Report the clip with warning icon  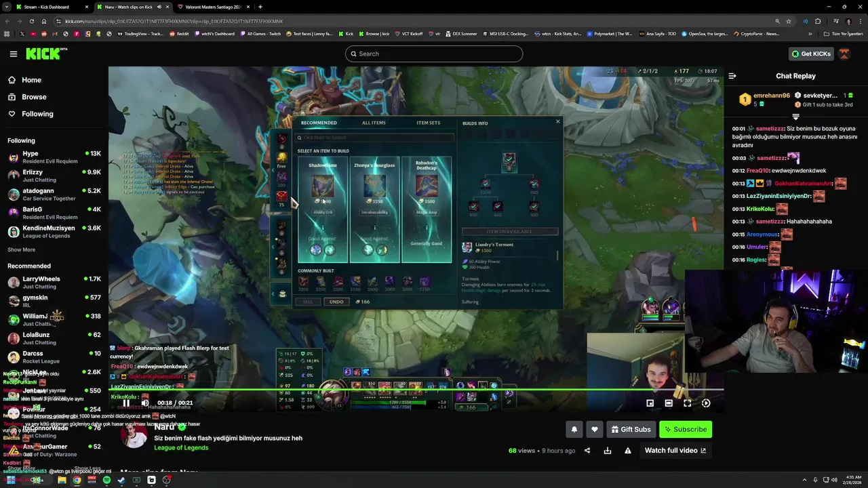point(628,450)
